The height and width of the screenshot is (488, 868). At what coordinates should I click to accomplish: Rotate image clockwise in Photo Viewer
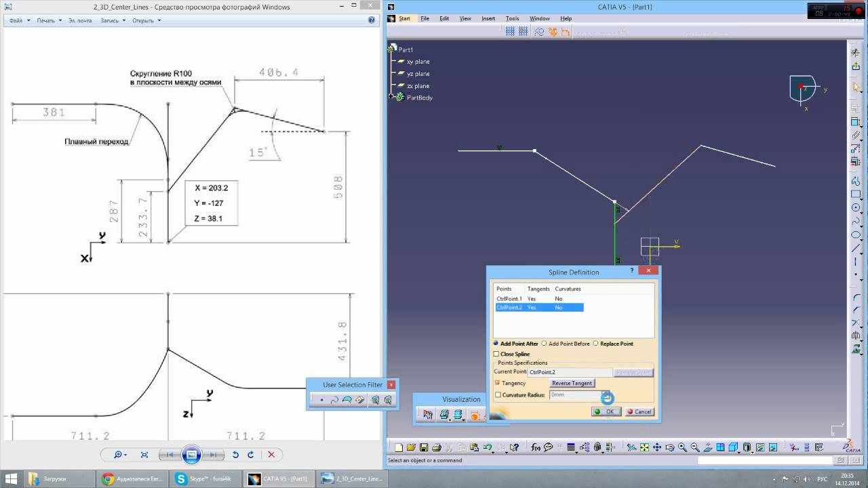[x=250, y=455]
